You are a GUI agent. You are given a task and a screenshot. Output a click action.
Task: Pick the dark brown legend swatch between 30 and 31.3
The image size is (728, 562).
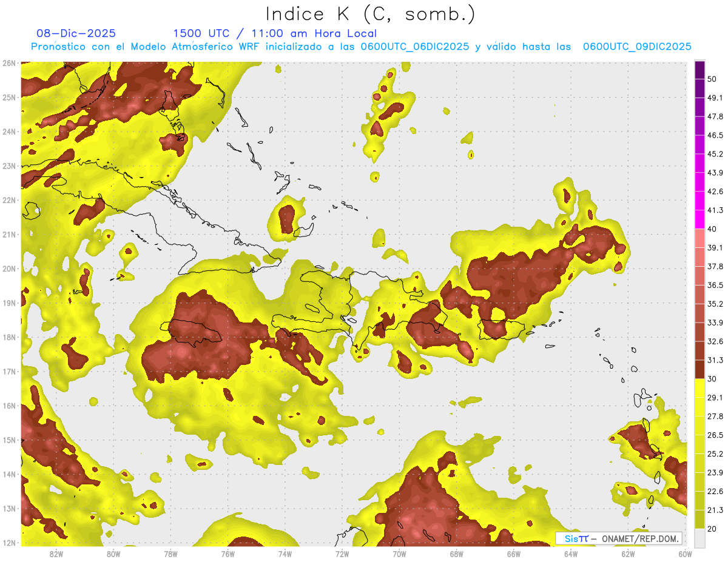pyautogui.click(x=699, y=369)
